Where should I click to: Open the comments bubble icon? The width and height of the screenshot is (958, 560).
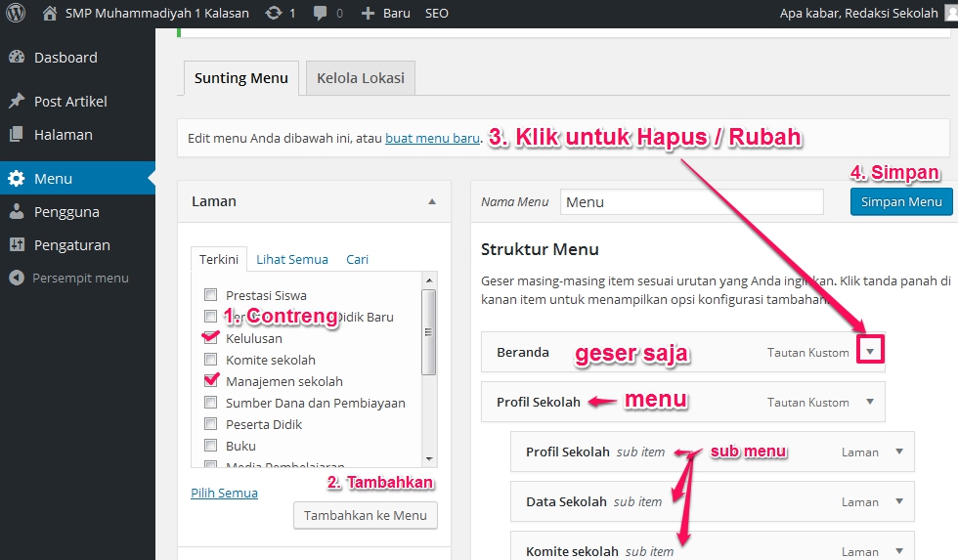tap(321, 14)
